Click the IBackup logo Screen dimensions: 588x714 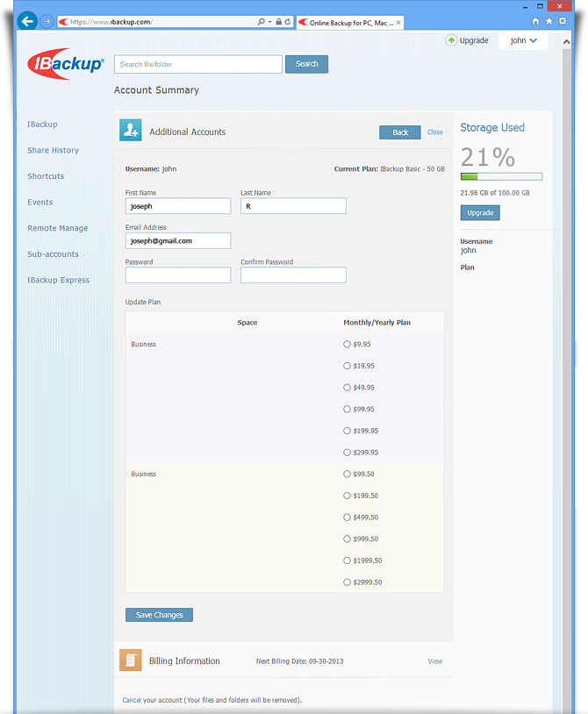coord(66,64)
